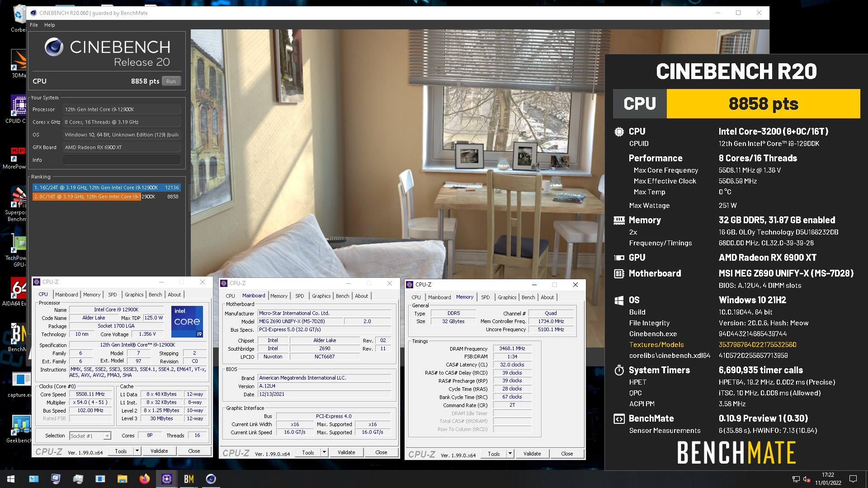
Task: Open the Cinebench File menu
Action: point(34,25)
